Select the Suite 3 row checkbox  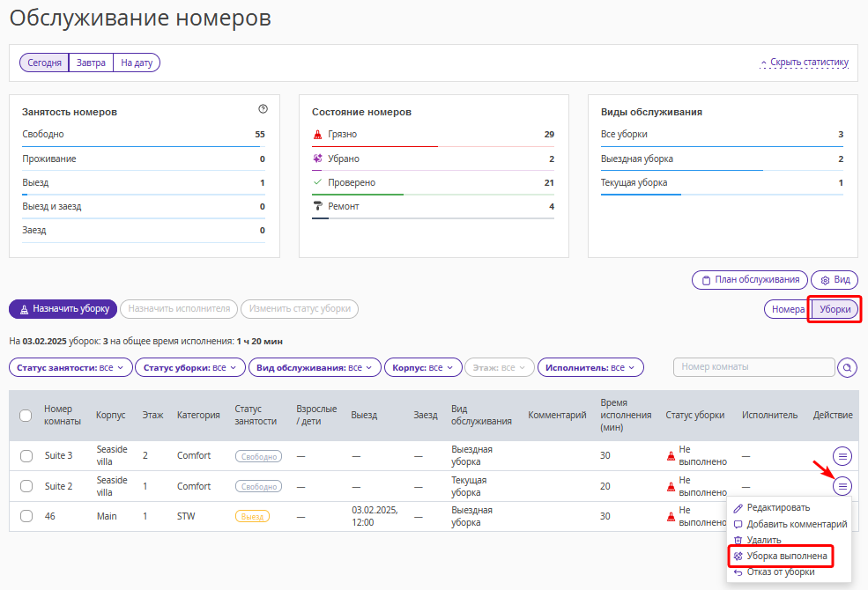tap(26, 456)
